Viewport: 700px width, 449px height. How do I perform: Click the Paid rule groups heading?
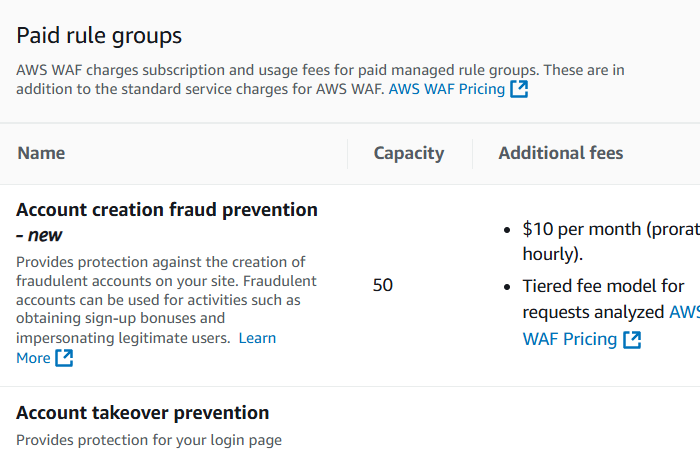click(x=99, y=36)
